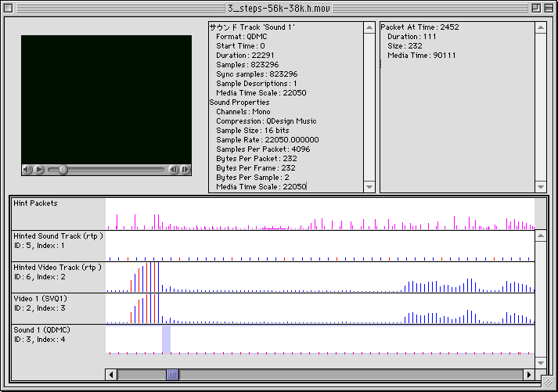Screen dimensions: 558x392
Task: Click the window zoom box icon
Action: (x=536, y=8)
